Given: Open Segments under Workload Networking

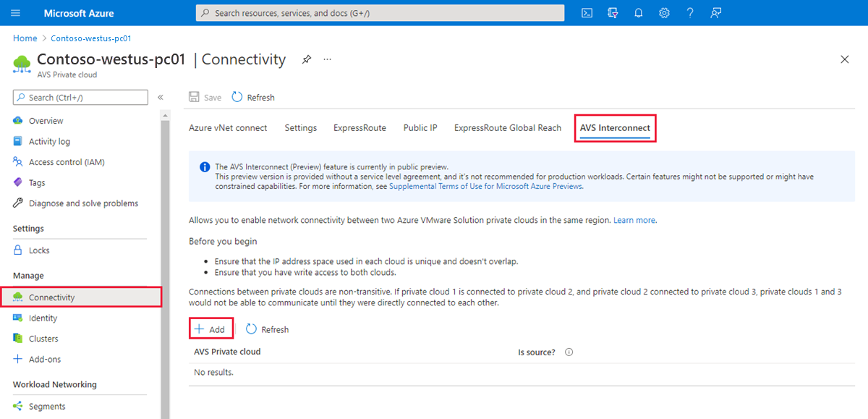Looking at the screenshot, I should (47, 406).
